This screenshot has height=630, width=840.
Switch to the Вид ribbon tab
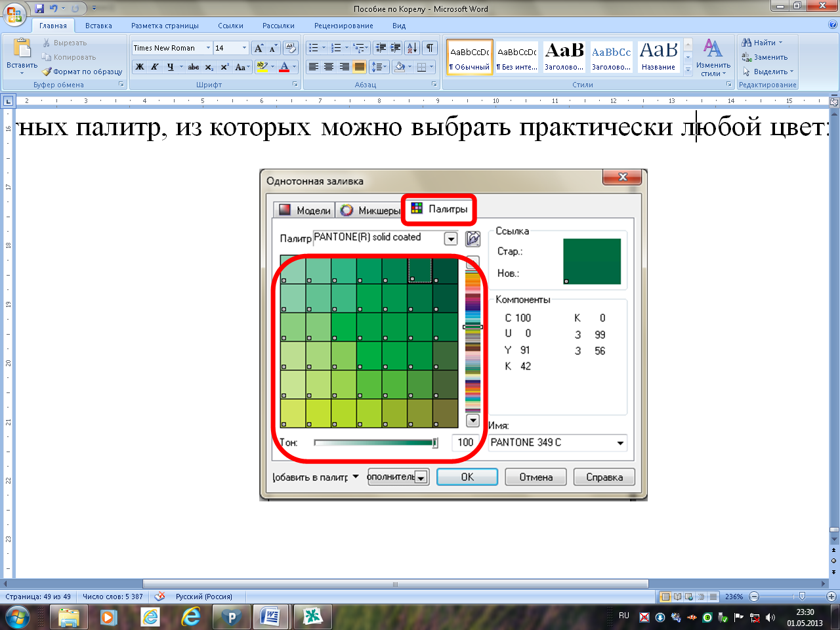coord(399,26)
